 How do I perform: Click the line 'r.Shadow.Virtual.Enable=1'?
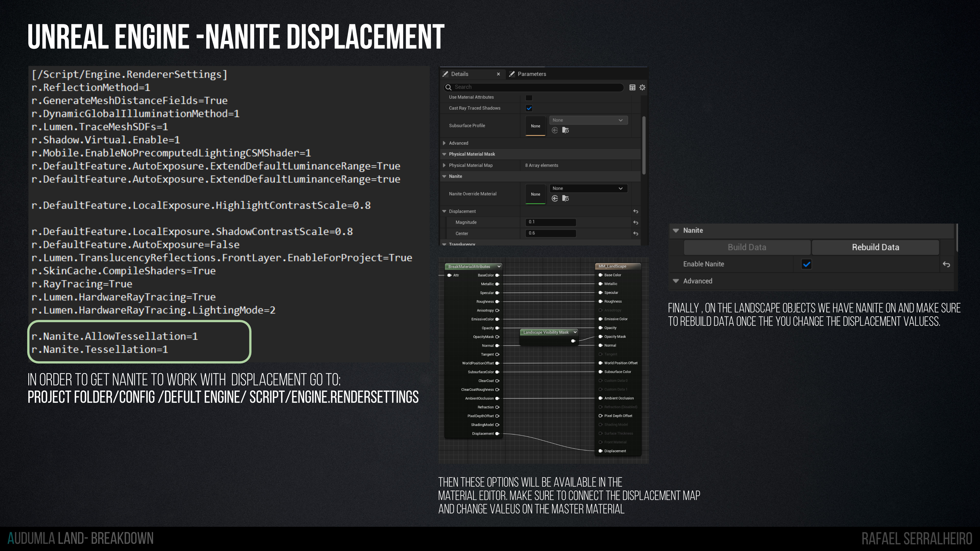105,140
